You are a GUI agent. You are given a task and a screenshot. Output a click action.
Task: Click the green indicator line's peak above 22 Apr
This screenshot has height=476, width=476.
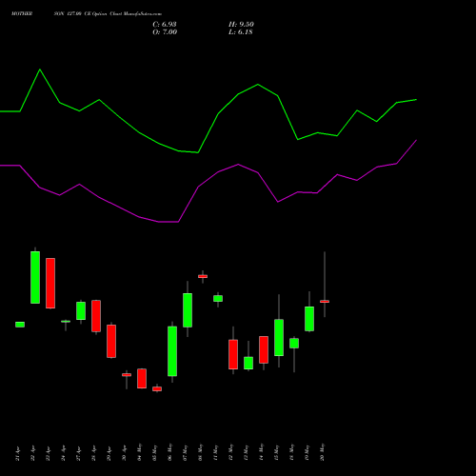[40, 69]
